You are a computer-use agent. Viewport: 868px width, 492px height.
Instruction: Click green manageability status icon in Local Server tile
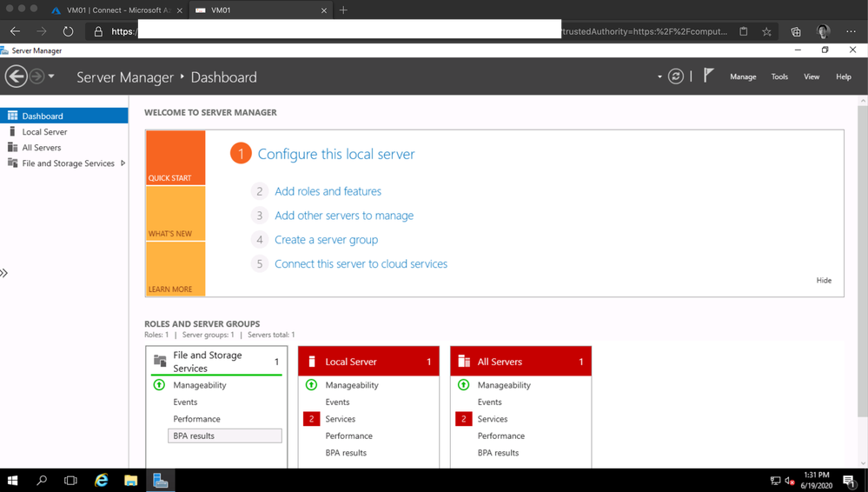(311, 384)
